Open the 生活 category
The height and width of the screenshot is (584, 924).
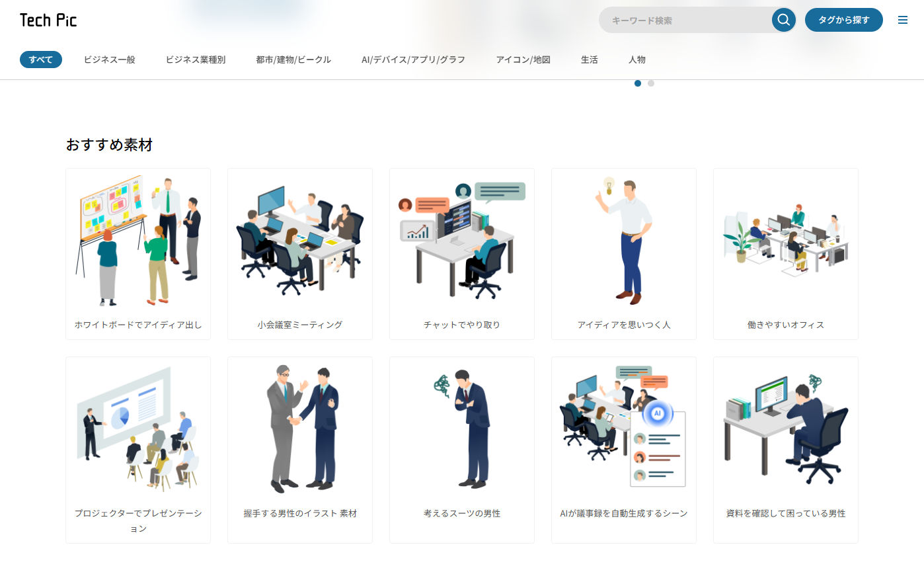(589, 60)
